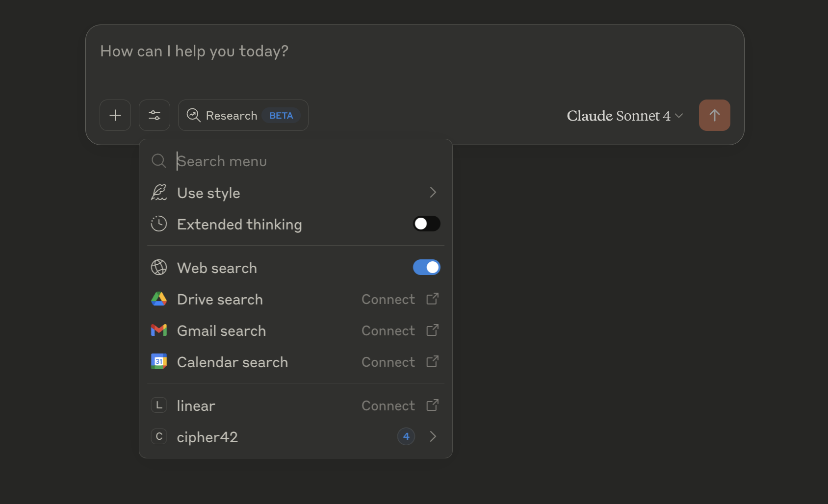The width and height of the screenshot is (828, 504).
Task: Focus the Search menu input field
Action: click(x=294, y=161)
